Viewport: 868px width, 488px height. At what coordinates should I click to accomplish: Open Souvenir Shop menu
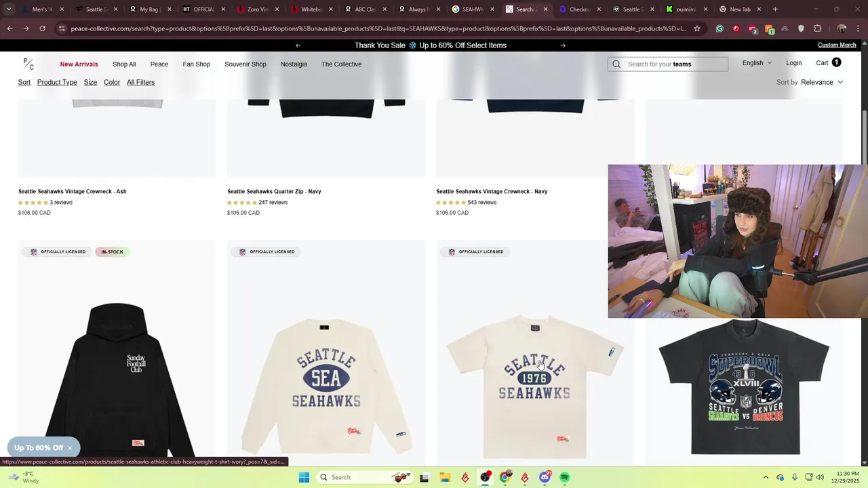[245, 64]
